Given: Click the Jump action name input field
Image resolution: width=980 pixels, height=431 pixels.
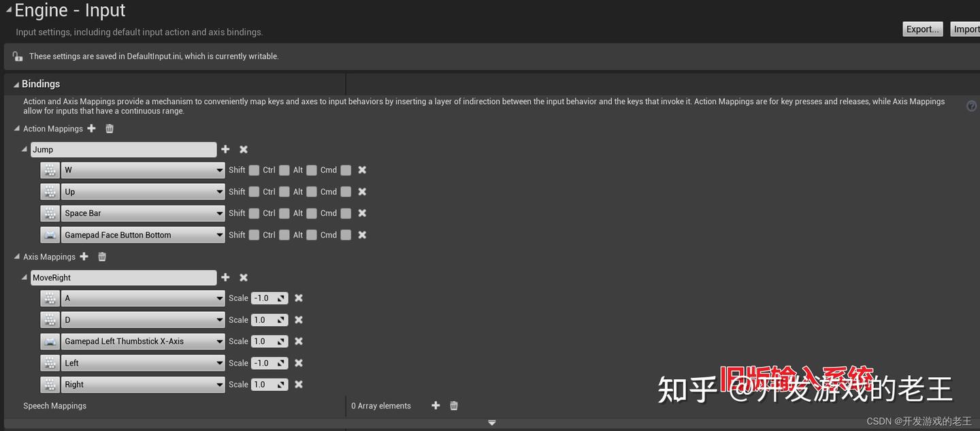Looking at the screenshot, I should click(x=122, y=149).
